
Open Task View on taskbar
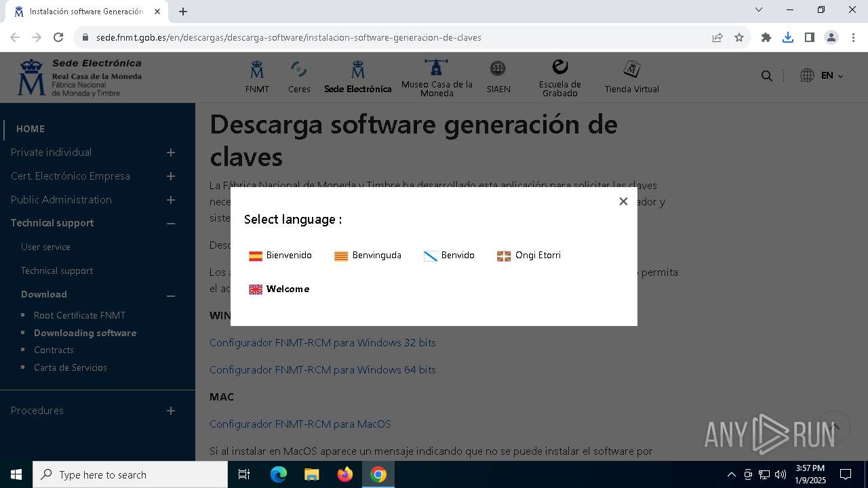coord(244,474)
